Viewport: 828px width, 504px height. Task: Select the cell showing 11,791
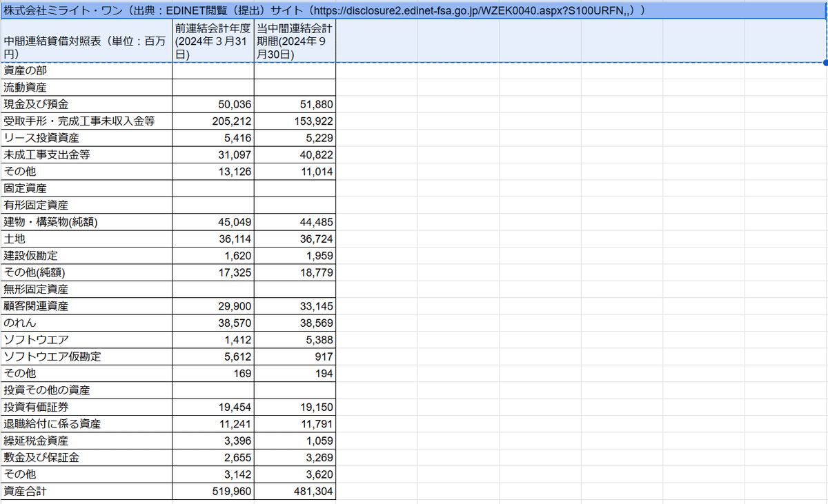pyautogui.click(x=295, y=423)
